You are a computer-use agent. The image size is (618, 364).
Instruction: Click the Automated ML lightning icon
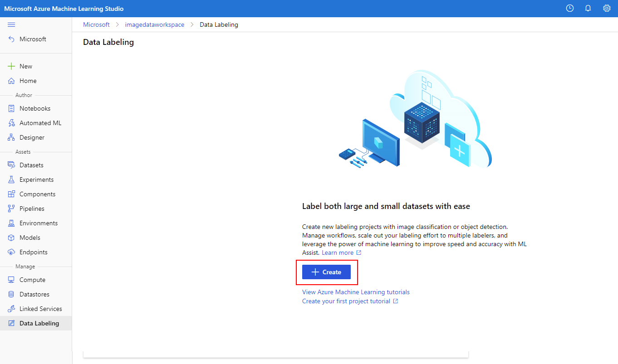click(x=11, y=123)
